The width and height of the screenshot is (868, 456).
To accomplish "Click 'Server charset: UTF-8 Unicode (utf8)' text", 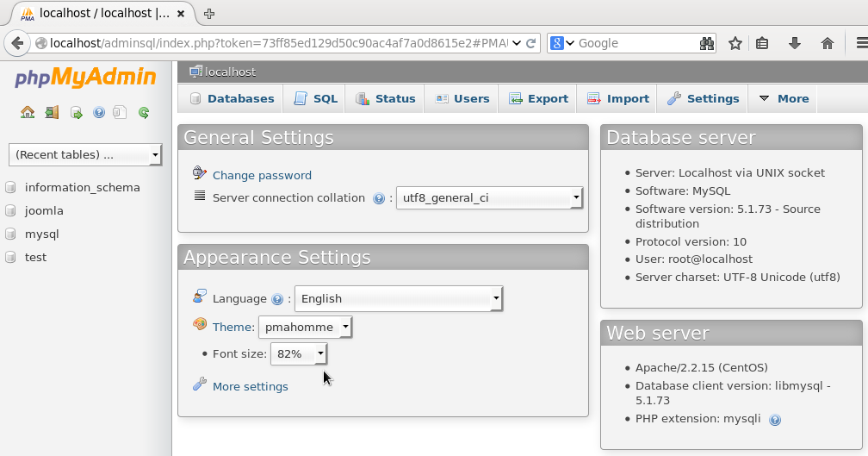I will (x=738, y=278).
